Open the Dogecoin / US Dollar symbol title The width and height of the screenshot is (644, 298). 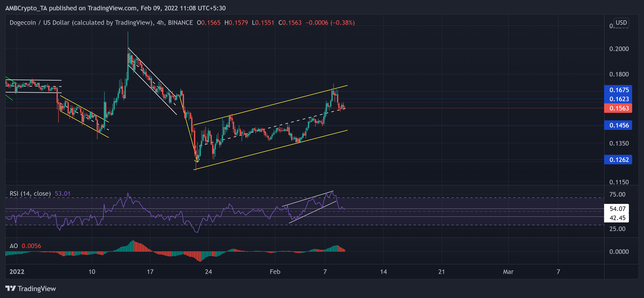[39, 22]
